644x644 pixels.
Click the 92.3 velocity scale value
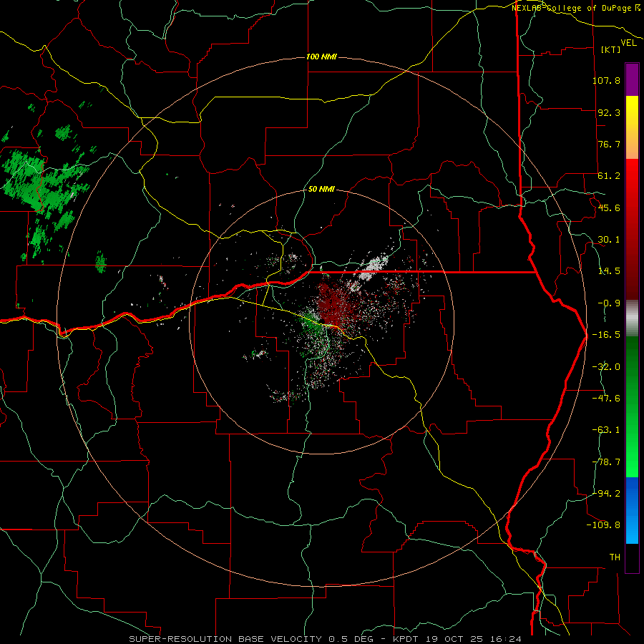pyautogui.click(x=609, y=112)
